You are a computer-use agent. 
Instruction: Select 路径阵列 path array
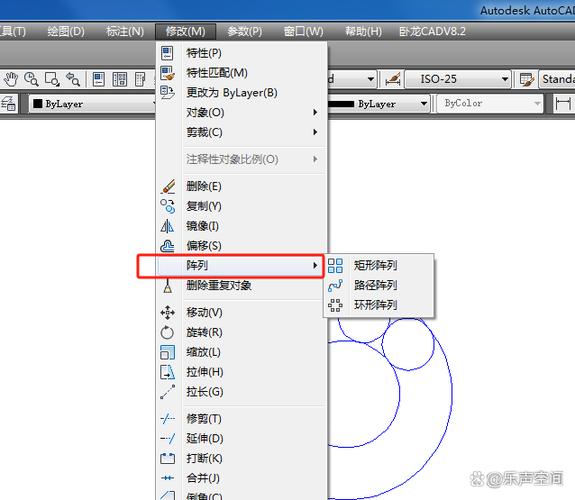[x=379, y=285]
